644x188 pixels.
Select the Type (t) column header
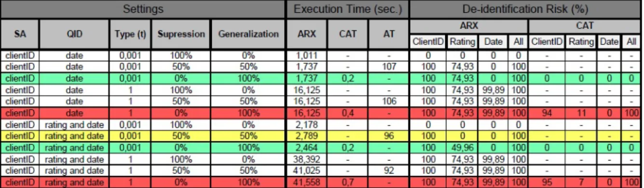pyautogui.click(x=130, y=34)
